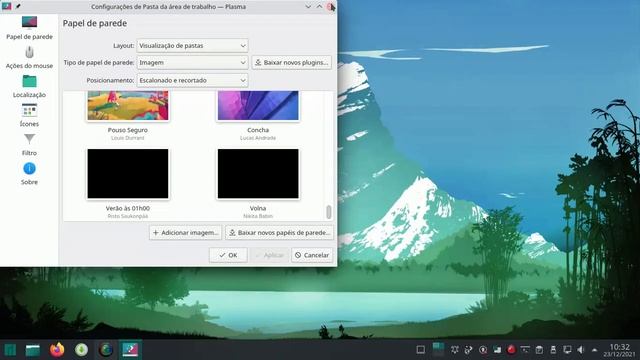Screen dimensions: 640x360
Task: Click the Aplicar button
Action: tap(269, 255)
